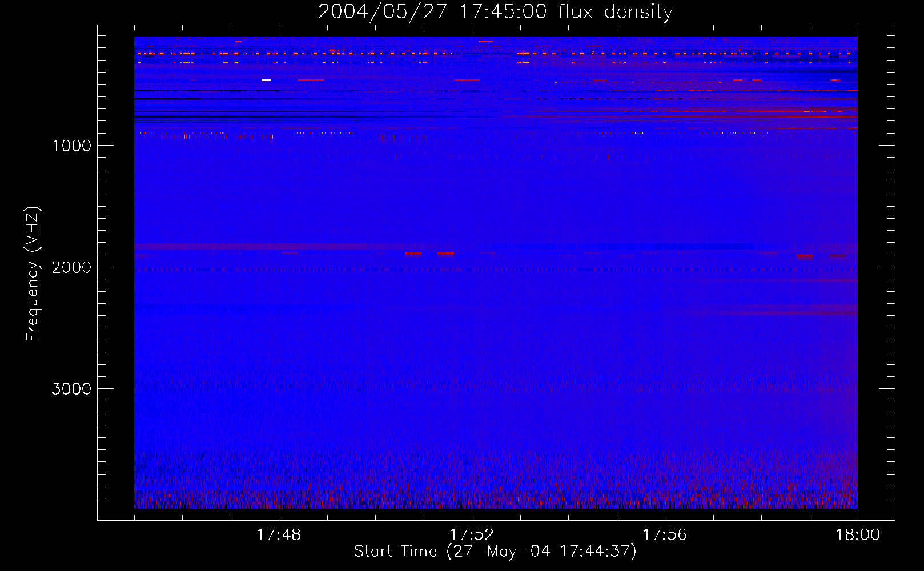This screenshot has width=924, height=571.
Task: Click the 17:56 time axis label
Action: (x=665, y=535)
